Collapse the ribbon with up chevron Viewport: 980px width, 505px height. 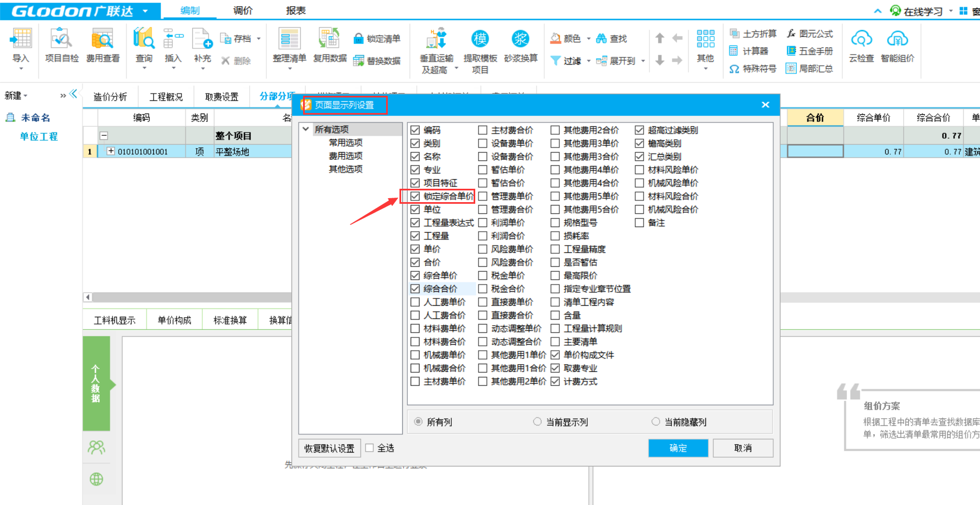tap(878, 11)
